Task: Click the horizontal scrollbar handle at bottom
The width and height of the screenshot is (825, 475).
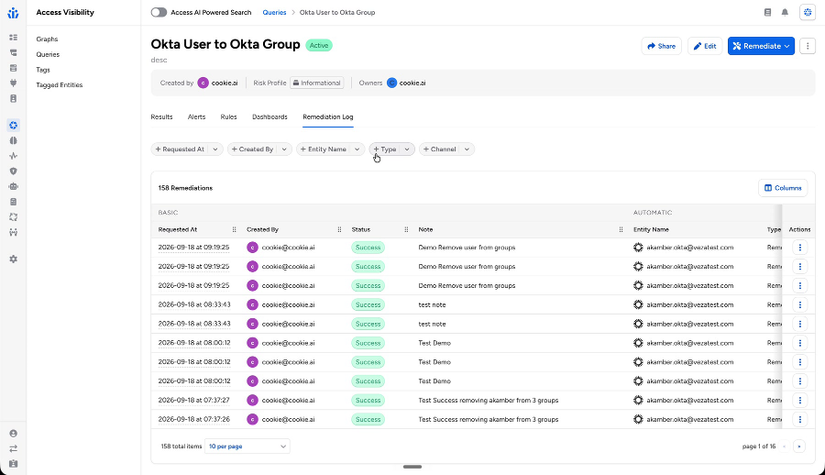Action: pyautogui.click(x=412, y=467)
